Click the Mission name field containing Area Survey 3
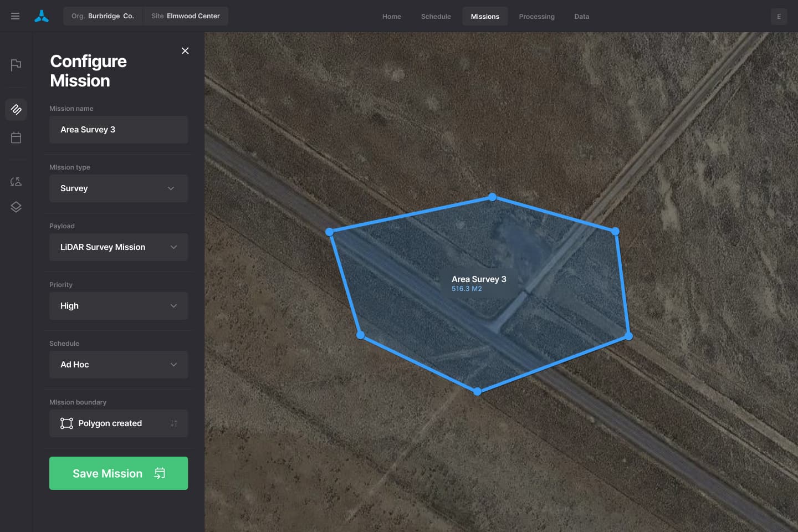This screenshot has width=798, height=532. (x=118, y=129)
